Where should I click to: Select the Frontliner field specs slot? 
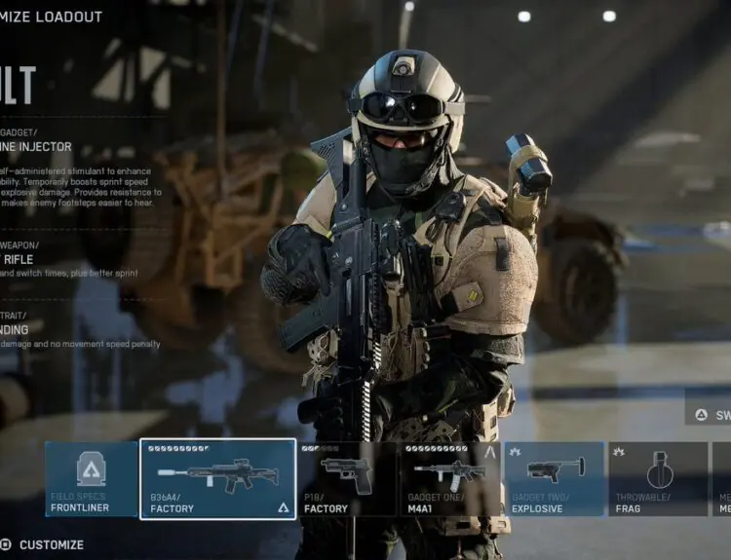click(92, 478)
